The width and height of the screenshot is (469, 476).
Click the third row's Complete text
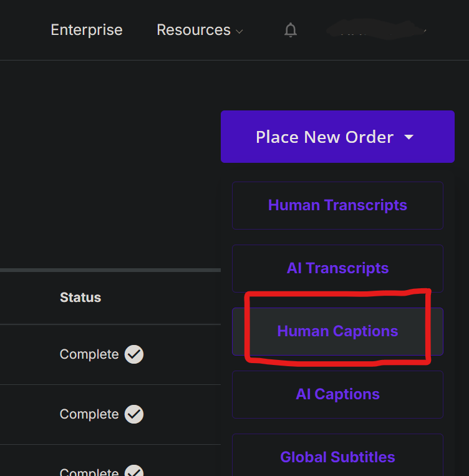(89, 472)
